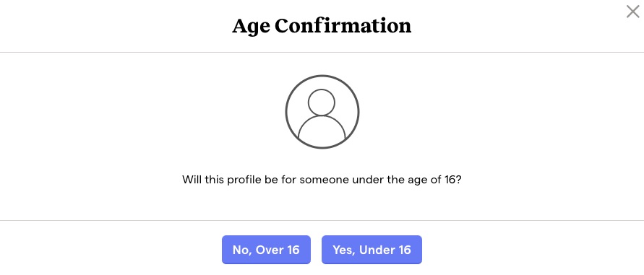Click the under-16 profile question text
The image size is (644, 275).
pos(322,180)
